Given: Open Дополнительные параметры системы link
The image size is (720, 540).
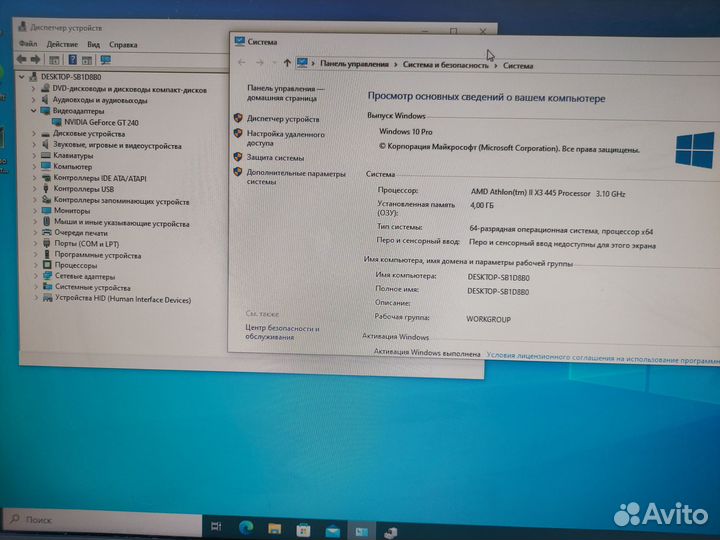Looking at the screenshot, I should tap(296, 177).
